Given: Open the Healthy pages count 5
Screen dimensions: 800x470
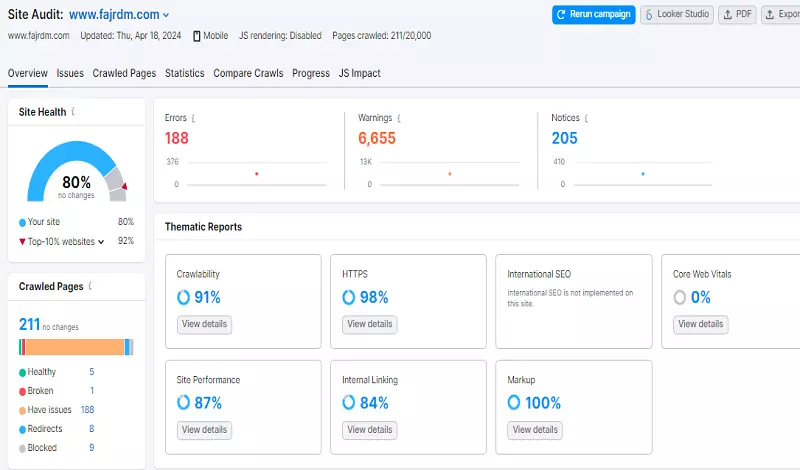Looking at the screenshot, I should (92, 372).
